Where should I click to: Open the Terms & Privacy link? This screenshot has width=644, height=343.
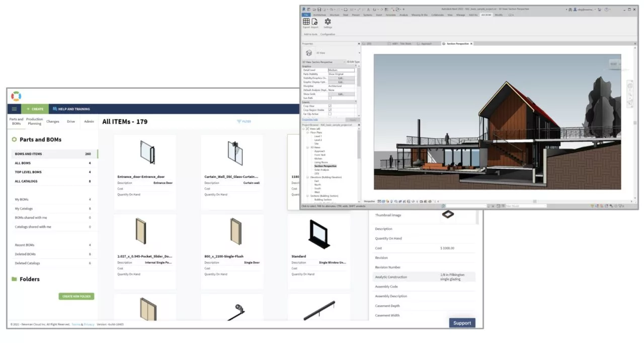coord(83,324)
